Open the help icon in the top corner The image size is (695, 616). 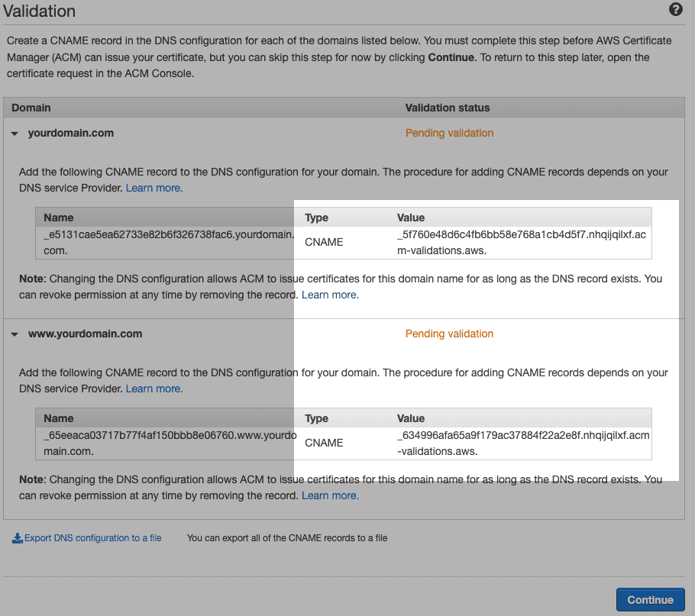[675, 10]
